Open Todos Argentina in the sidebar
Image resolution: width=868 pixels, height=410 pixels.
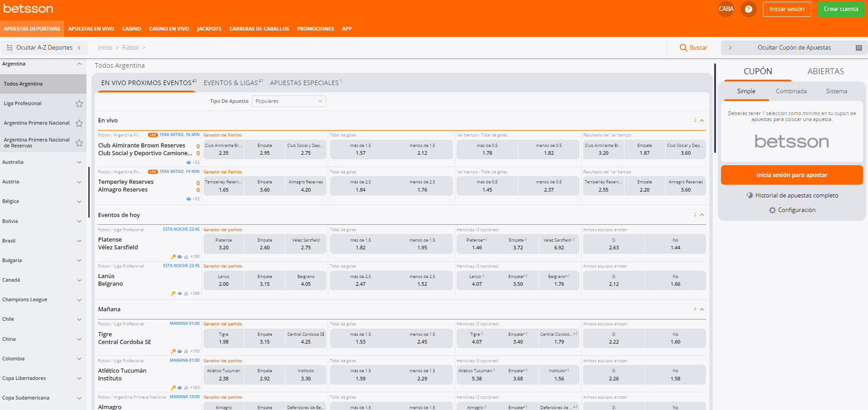[x=43, y=84]
